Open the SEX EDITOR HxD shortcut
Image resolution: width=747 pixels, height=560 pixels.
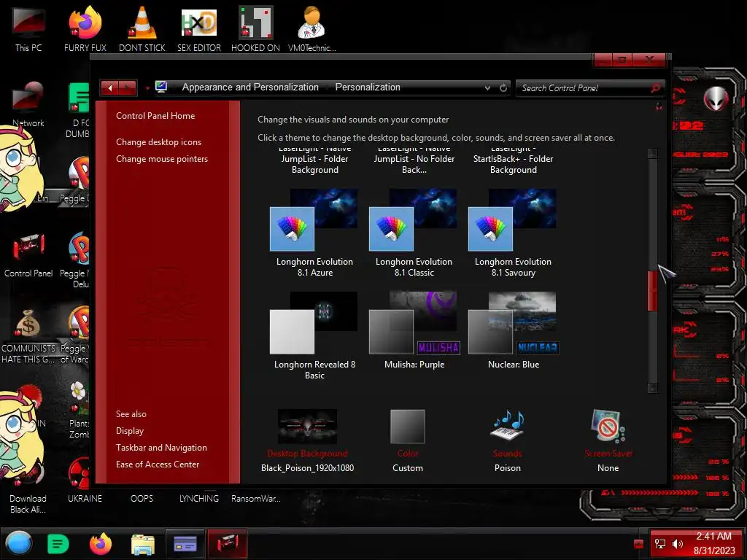(199, 28)
